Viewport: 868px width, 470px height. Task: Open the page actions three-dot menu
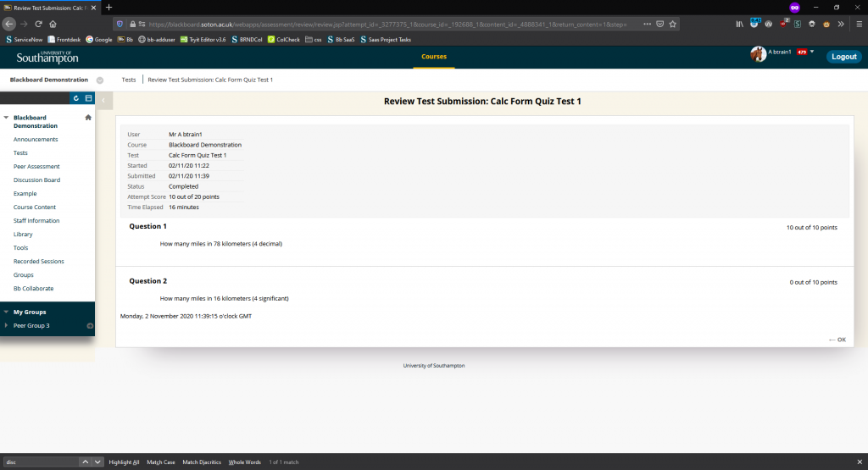pos(647,24)
